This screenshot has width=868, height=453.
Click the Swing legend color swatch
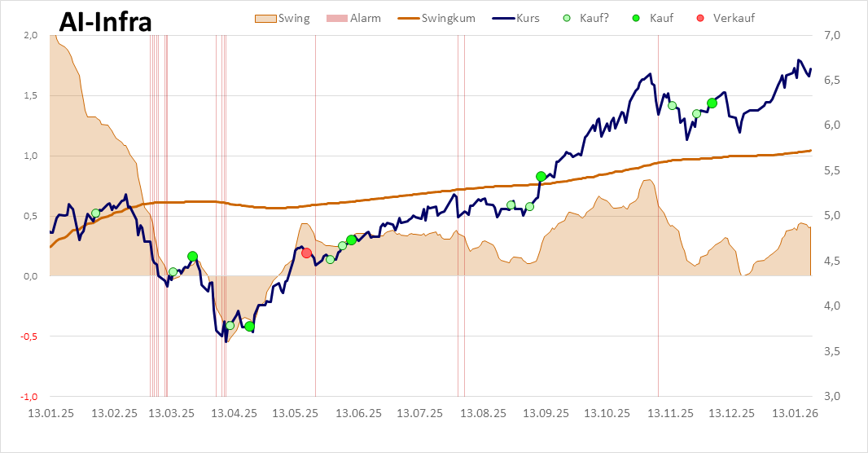click(x=264, y=18)
